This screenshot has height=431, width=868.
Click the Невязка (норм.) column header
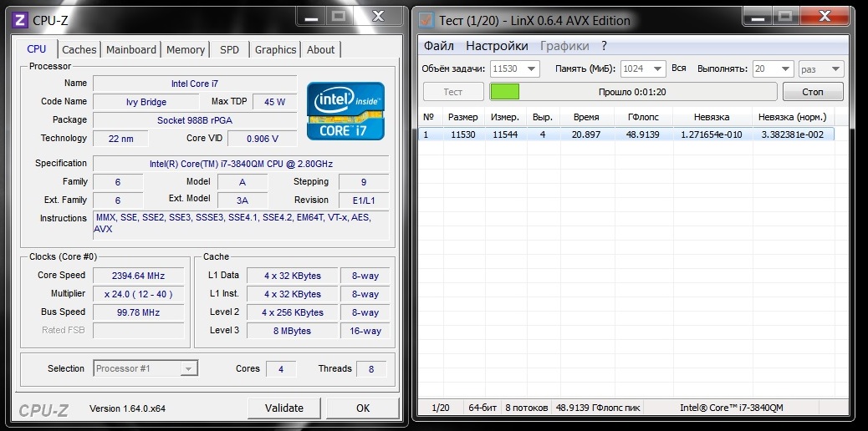click(x=792, y=117)
